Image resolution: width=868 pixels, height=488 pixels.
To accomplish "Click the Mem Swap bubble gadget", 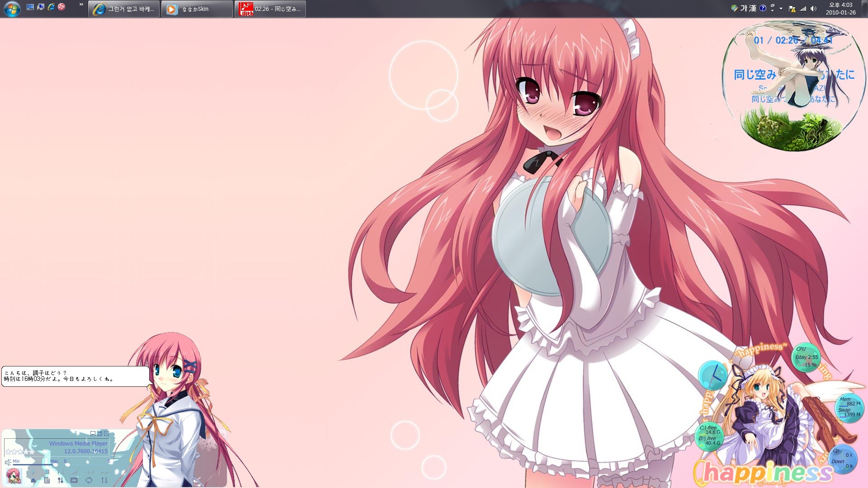I will 849,408.
